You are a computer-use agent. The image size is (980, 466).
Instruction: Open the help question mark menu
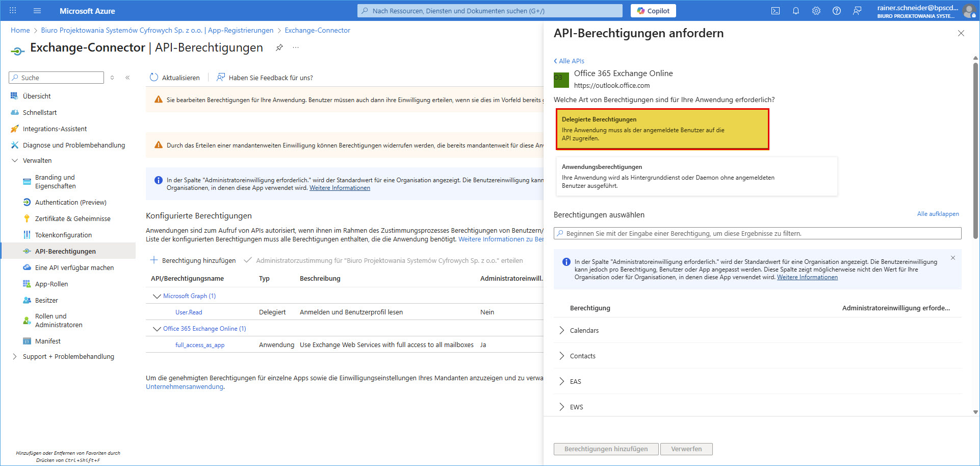pos(837,11)
